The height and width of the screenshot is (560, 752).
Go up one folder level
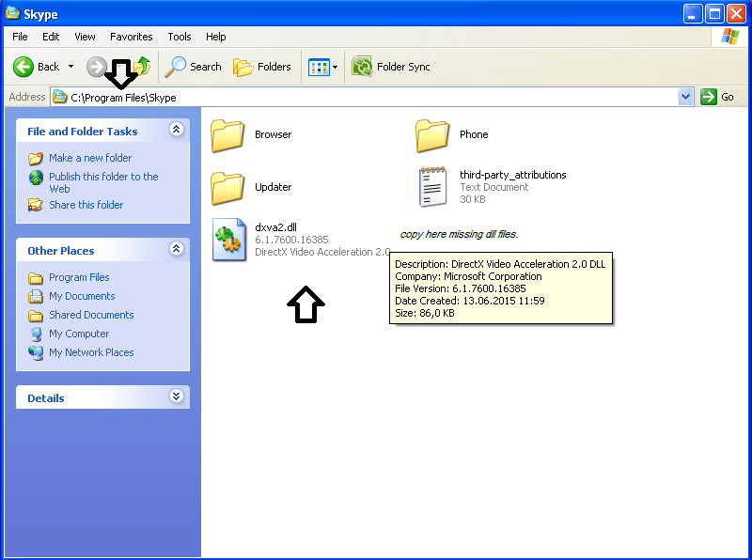143,67
